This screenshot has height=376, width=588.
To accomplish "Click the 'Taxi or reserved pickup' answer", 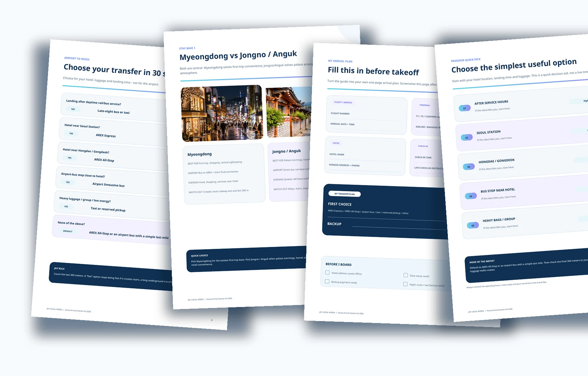I will (x=108, y=209).
